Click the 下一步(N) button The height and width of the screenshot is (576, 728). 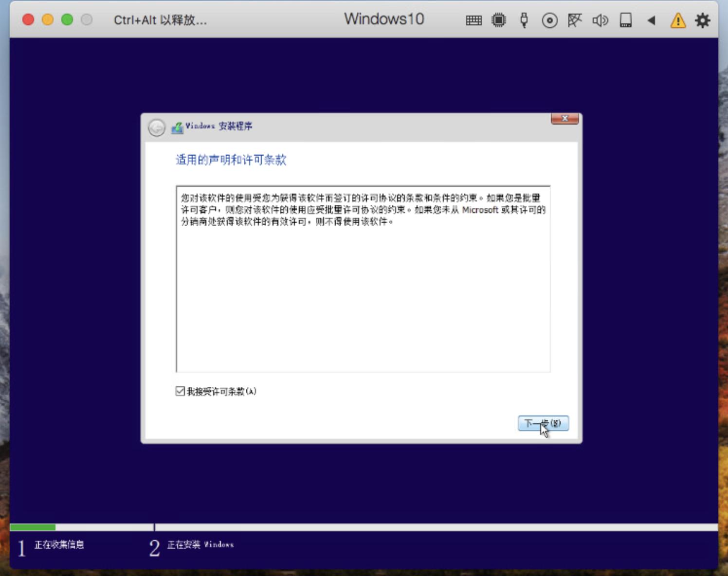click(x=544, y=423)
